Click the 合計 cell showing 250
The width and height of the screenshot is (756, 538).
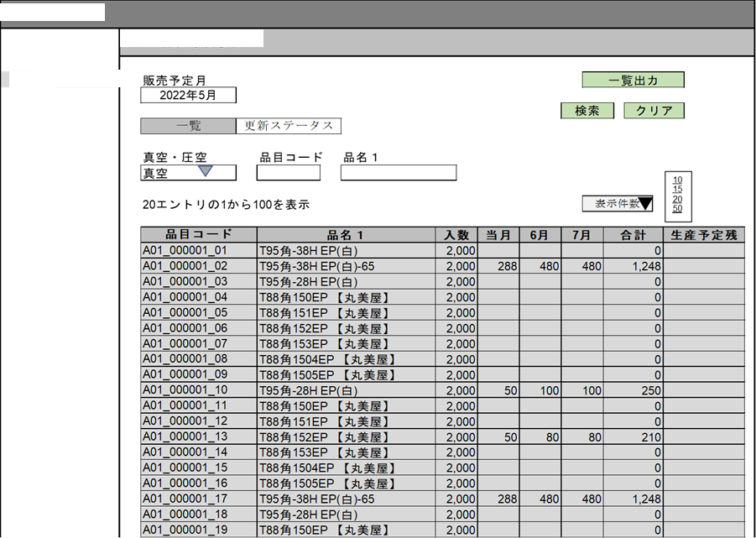[x=633, y=390]
